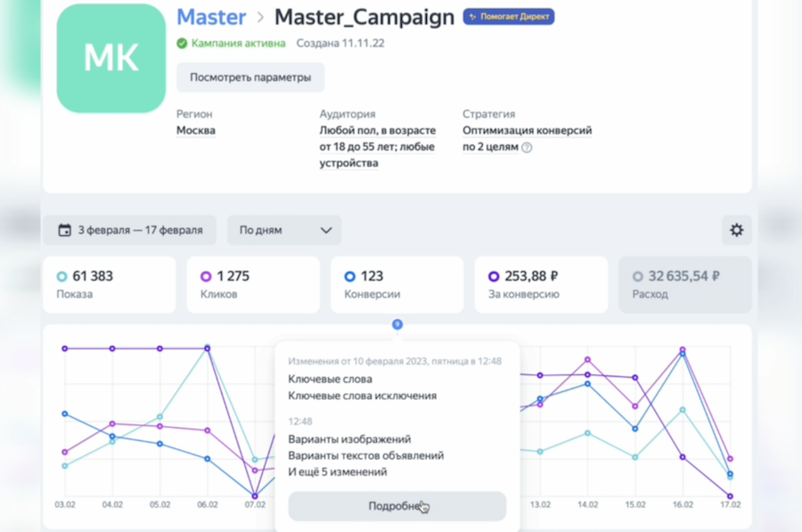Screen dimensions: 802x532
Task: Toggle the Кликов metric card
Action: tap(252, 284)
